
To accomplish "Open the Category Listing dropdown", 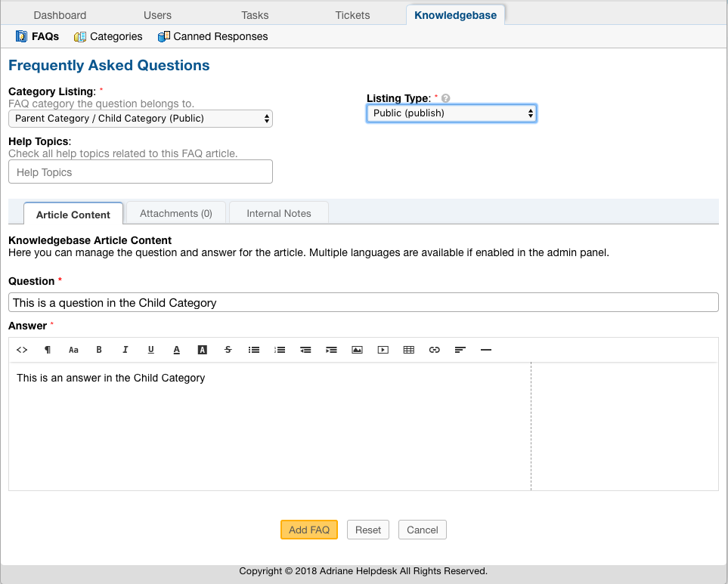I will [x=141, y=119].
